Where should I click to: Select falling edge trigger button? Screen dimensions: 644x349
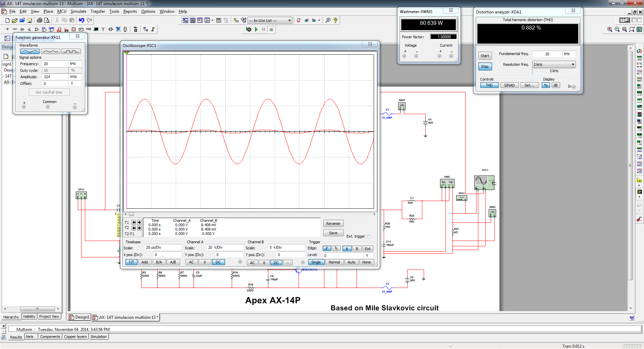coord(336,249)
